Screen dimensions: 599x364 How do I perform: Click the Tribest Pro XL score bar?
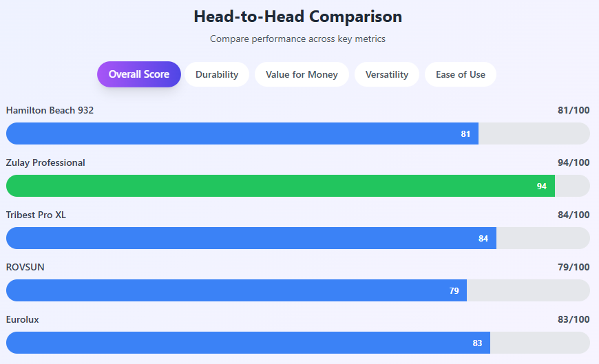[251, 238]
